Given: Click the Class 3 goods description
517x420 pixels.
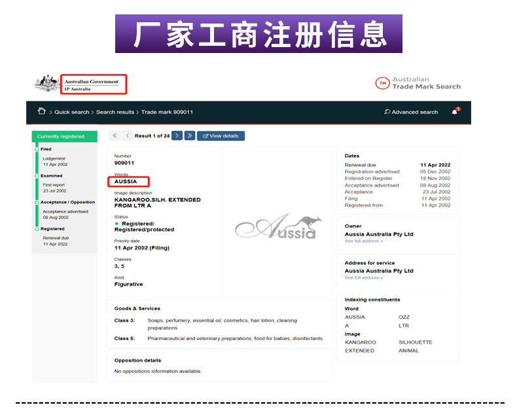Looking at the screenshot, I should coord(223,324).
